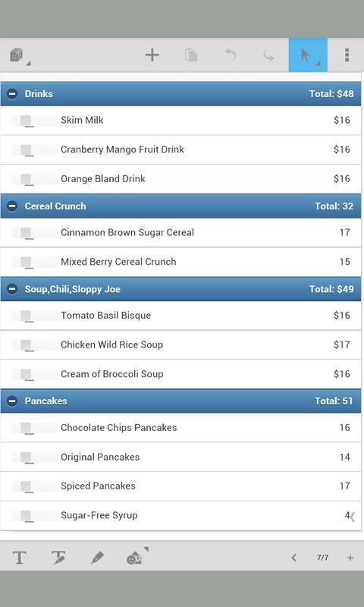Viewport: 364px width, 607px height.
Task: Collapse the Cereal Crunch group
Action: (x=12, y=206)
